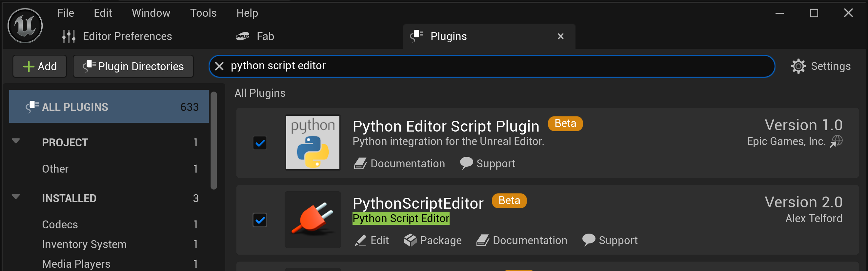Select the Media Players subcategory

(x=76, y=264)
